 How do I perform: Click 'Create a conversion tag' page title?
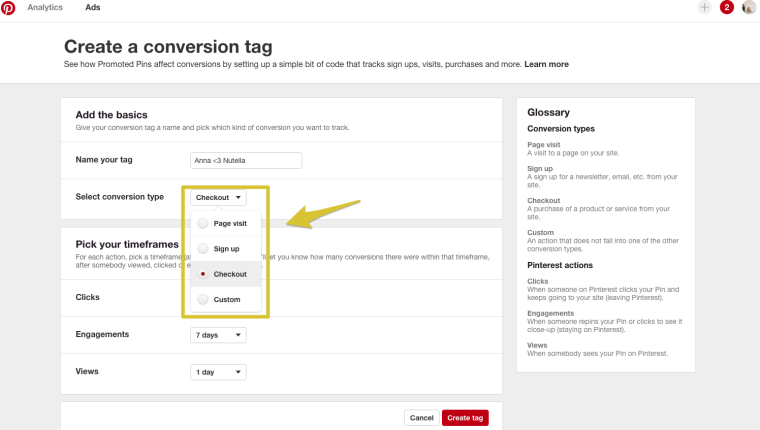coord(168,47)
